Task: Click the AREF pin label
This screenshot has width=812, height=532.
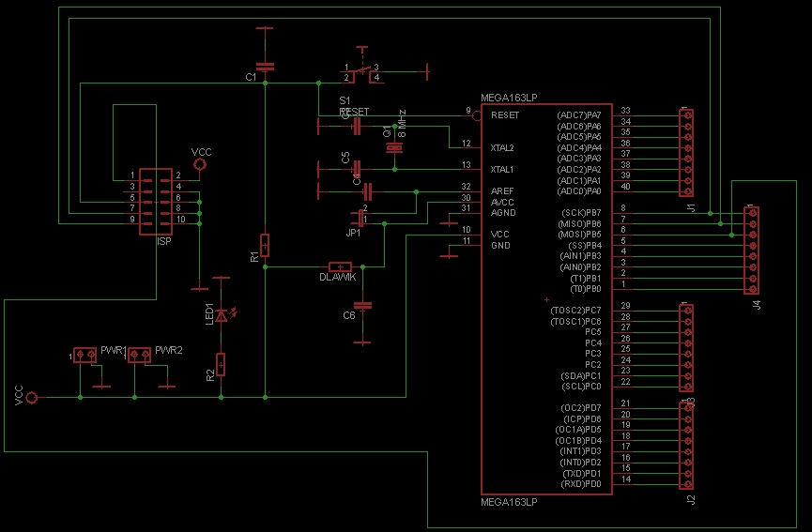Action: pyautogui.click(x=502, y=191)
